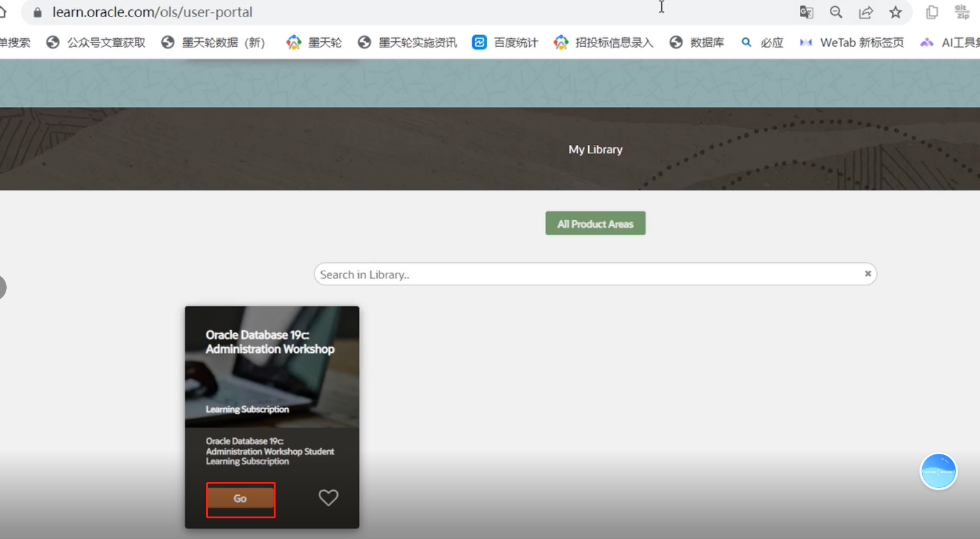Open the zoom magnifier icon in address bar
This screenshot has height=539, width=980.
tap(836, 12)
